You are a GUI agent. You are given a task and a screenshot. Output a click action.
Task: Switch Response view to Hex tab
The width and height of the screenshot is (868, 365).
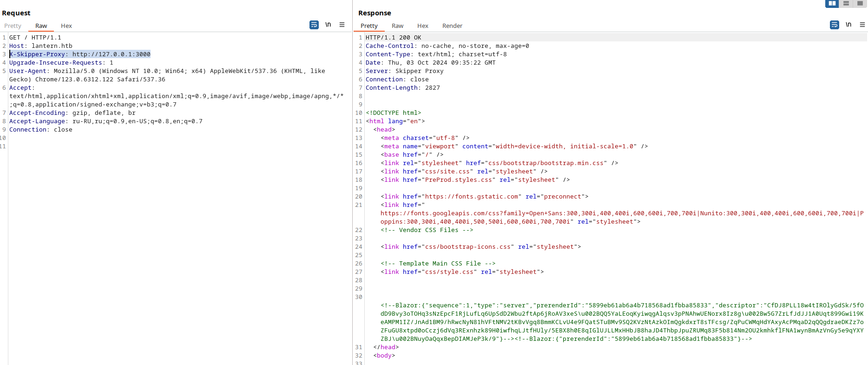tap(423, 26)
